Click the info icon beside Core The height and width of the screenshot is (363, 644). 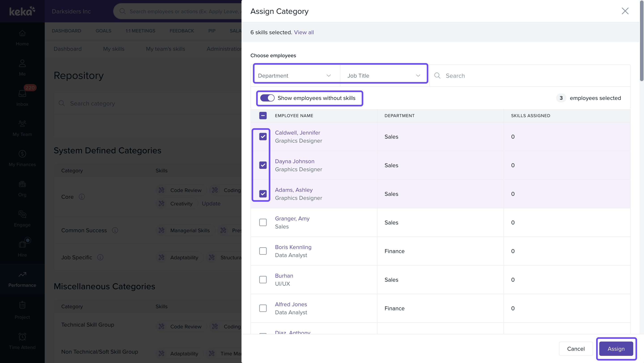click(81, 197)
